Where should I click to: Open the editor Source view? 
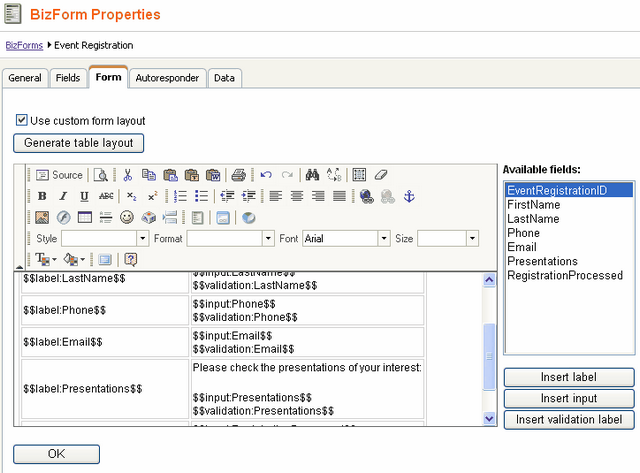click(x=59, y=175)
